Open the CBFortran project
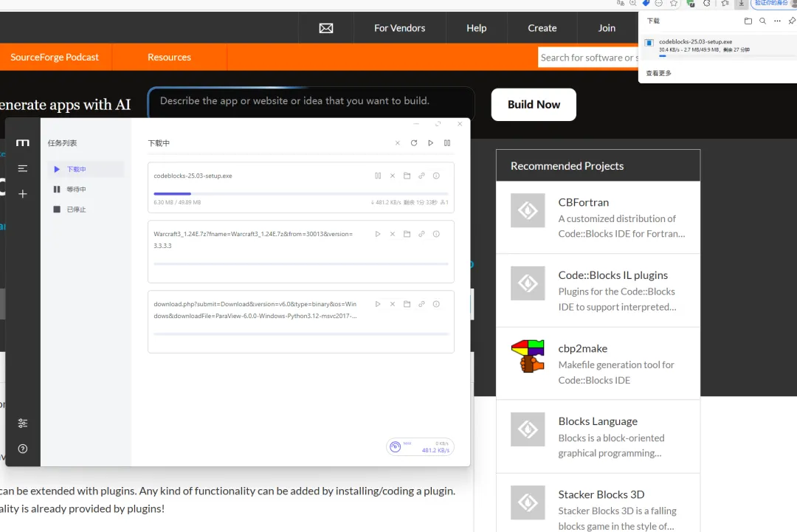The image size is (797, 532). (x=583, y=202)
